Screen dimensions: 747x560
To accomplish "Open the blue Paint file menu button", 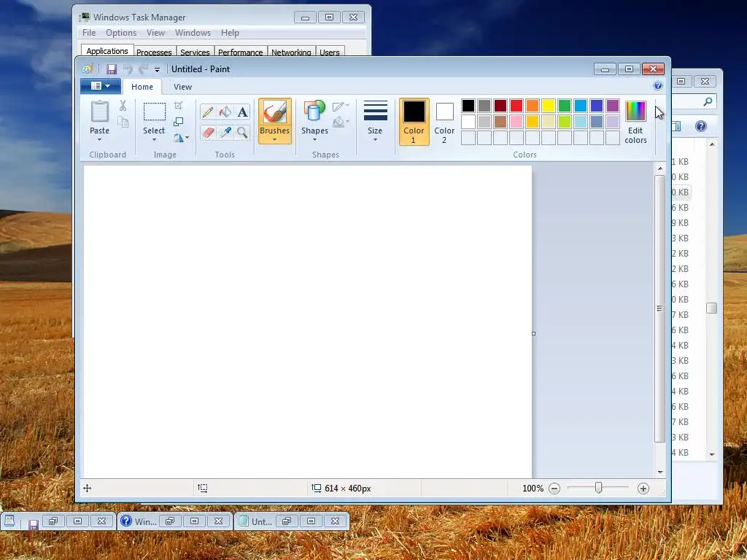I will (101, 86).
